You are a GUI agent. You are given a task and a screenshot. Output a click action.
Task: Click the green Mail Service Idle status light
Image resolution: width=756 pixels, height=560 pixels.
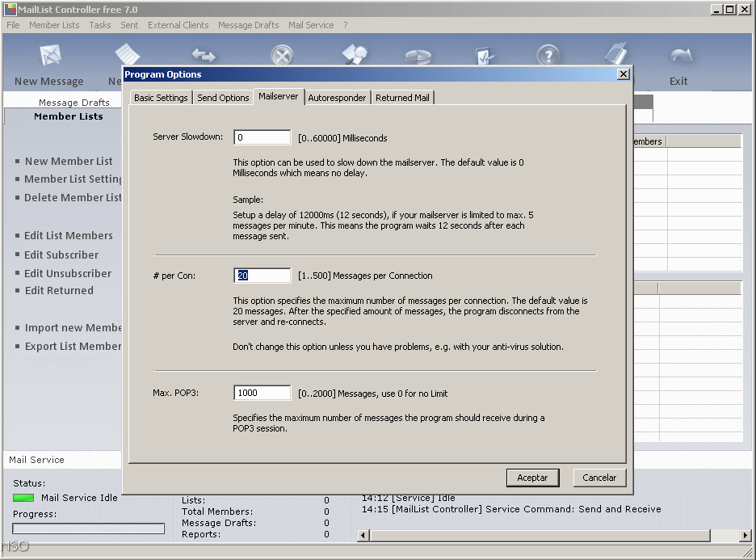click(23, 498)
